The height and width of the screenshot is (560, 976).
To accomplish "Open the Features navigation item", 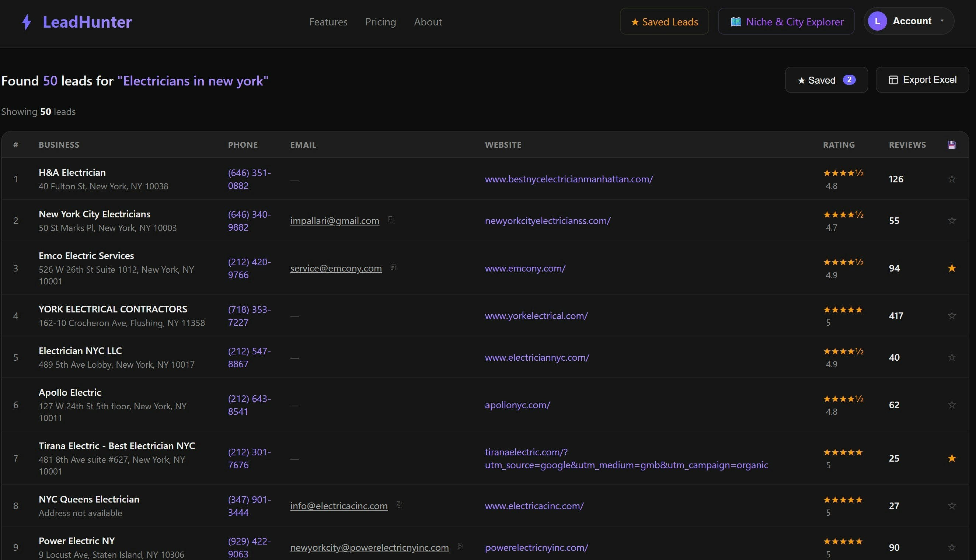I will pos(328,22).
